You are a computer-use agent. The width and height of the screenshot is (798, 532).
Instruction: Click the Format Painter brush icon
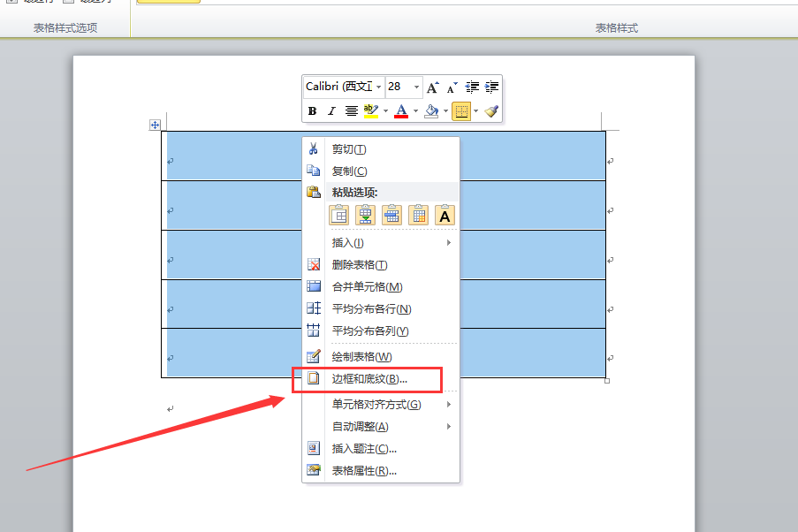(x=491, y=111)
